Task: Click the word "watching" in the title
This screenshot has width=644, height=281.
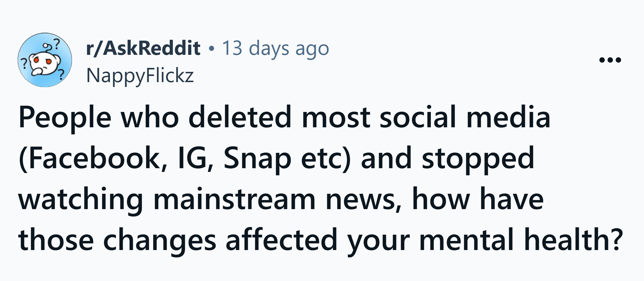Action: click(80, 199)
